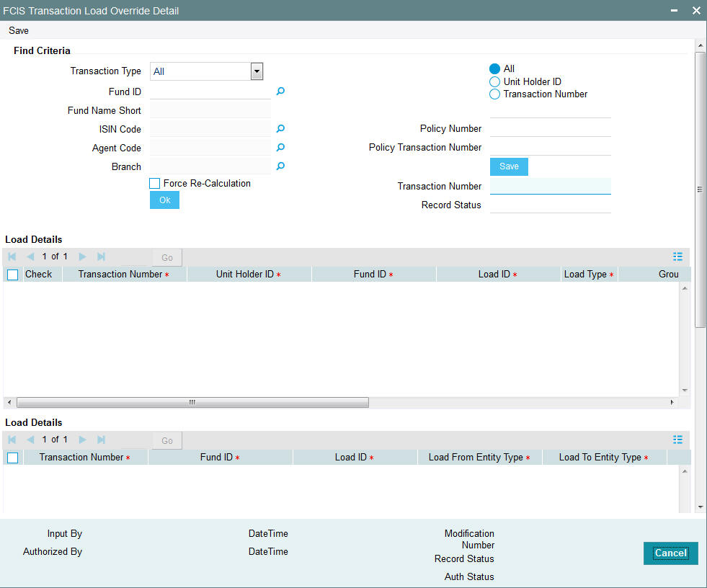This screenshot has height=588, width=707.
Task: Close the FCIS Transaction Load Override window
Action: 696,10
